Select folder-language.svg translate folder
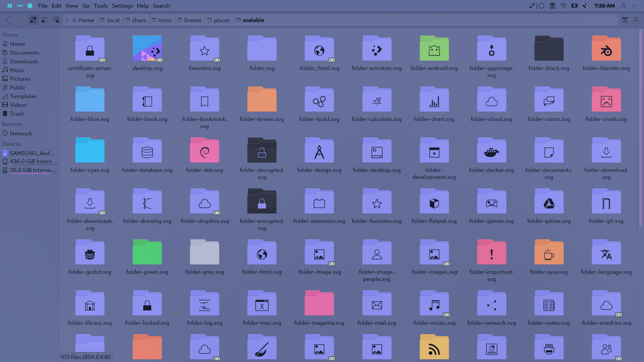Viewport: 644px width, 362px height. (606, 252)
